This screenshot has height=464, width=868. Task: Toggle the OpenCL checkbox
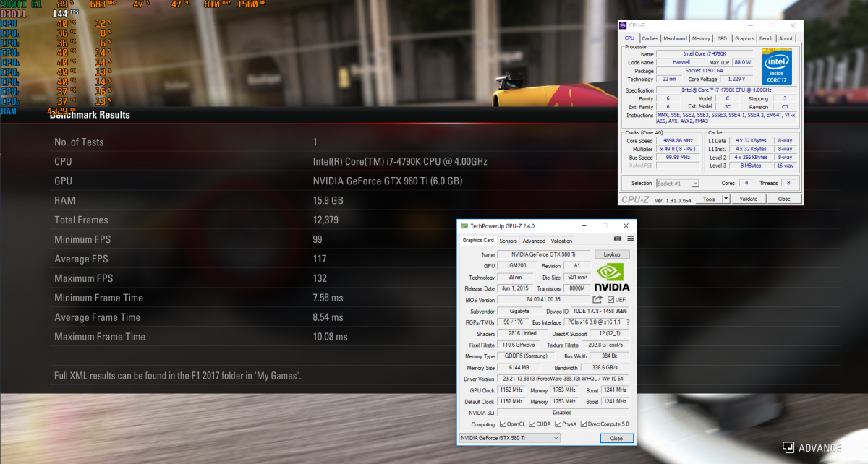point(503,424)
